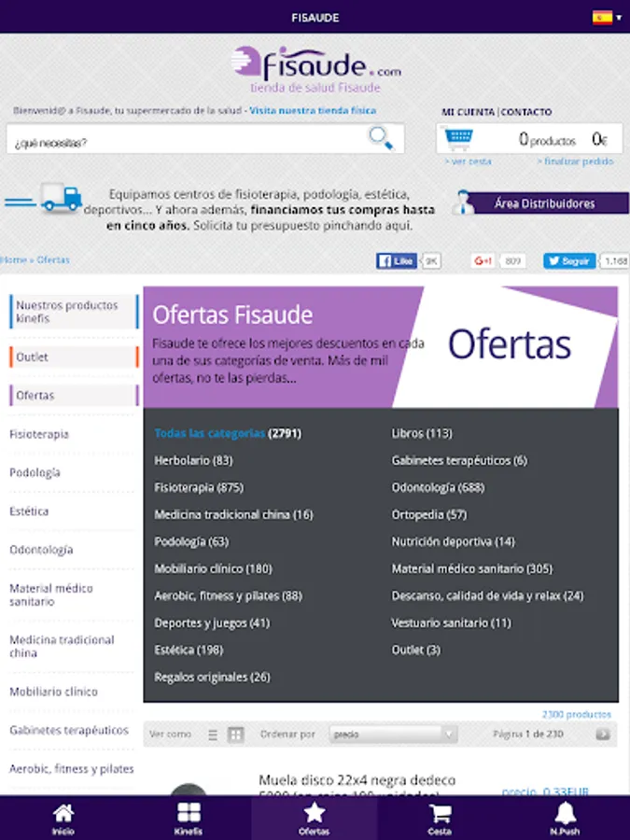Filter by Medicina tradicional china (16)

click(233, 514)
